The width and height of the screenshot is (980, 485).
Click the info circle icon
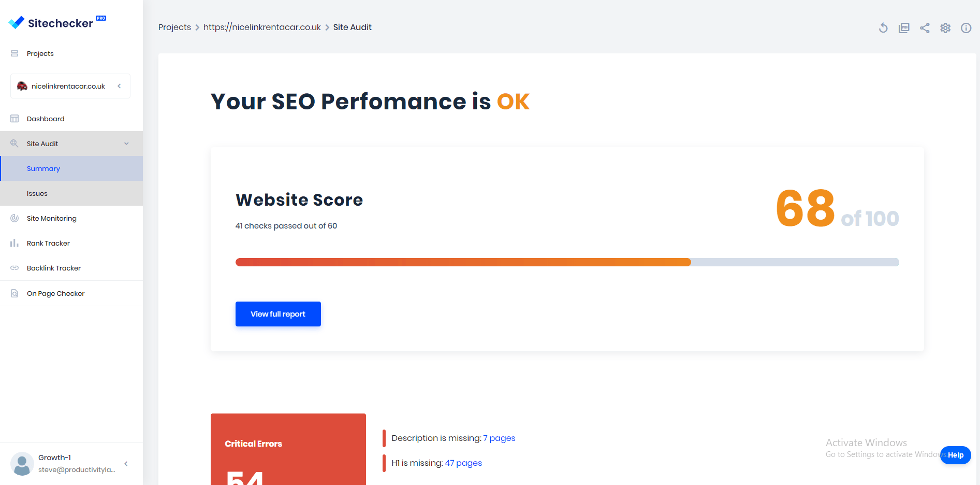[966, 28]
